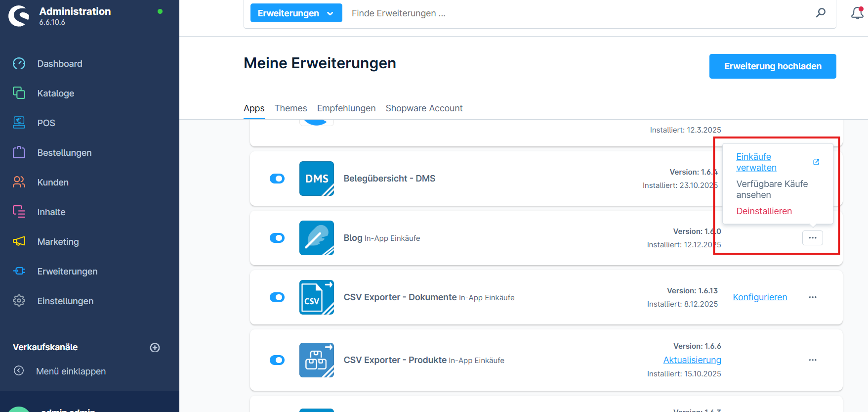
Task: Toggle the Blog extension off
Action: [277, 238]
